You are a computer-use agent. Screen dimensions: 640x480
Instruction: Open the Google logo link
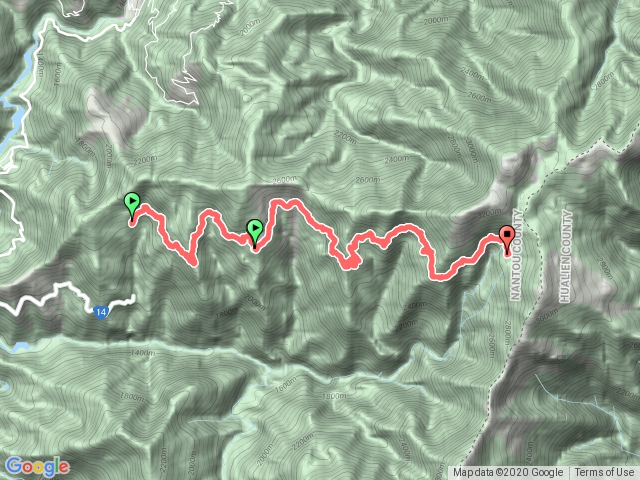(37, 467)
